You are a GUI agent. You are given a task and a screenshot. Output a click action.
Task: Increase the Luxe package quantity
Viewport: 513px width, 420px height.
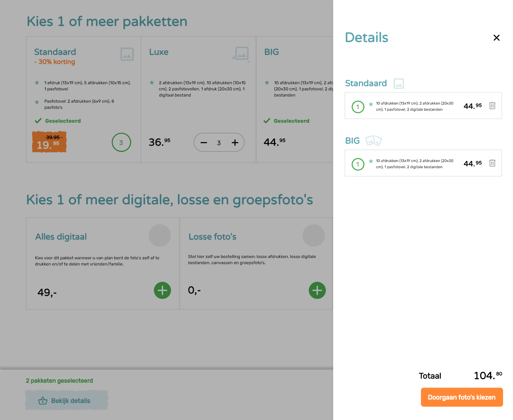pyautogui.click(x=235, y=142)
